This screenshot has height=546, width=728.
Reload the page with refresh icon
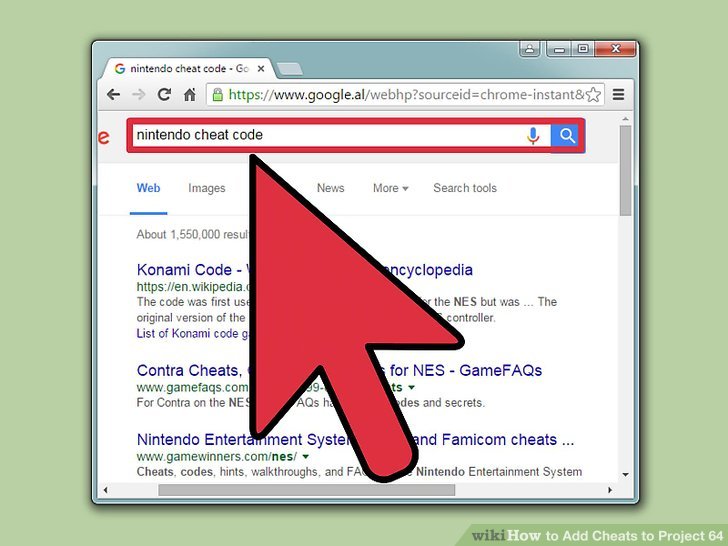coord(164,95)
